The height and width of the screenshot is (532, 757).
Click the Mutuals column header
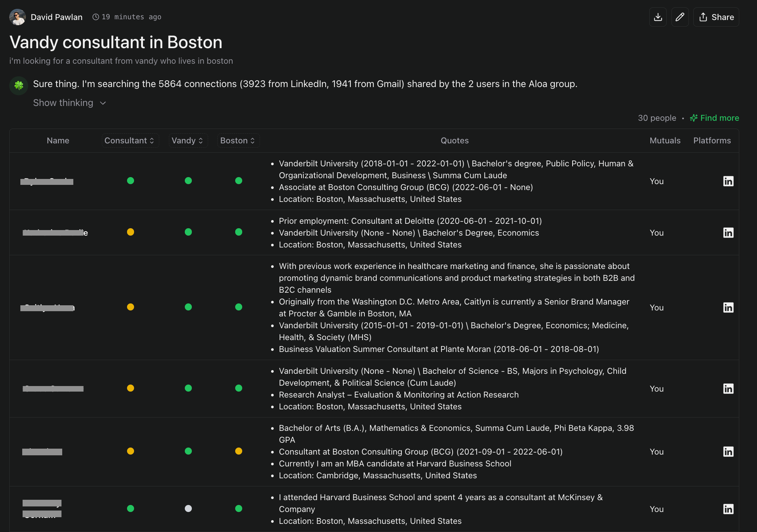click(665, 141)
